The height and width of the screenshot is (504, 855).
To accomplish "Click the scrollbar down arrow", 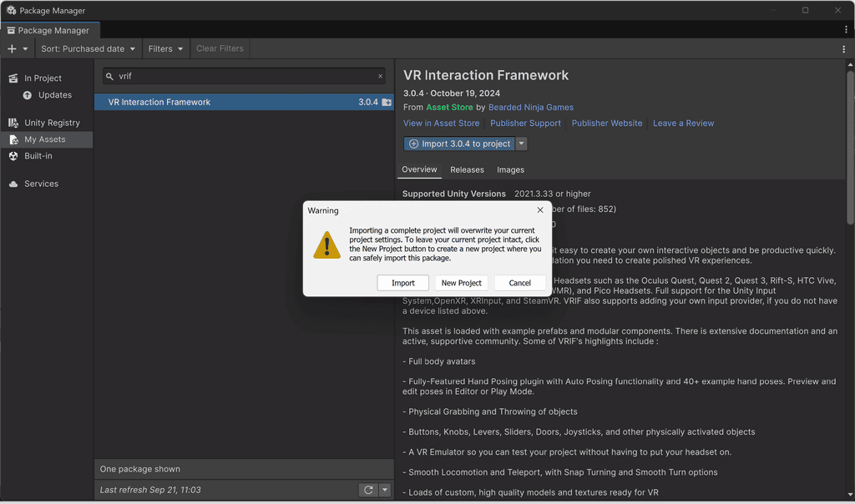I will 850,495.
